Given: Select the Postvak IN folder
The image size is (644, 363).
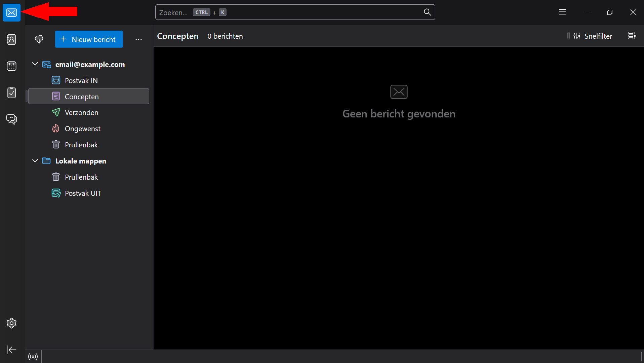Looking at the screenshot, I should point(81,80).
